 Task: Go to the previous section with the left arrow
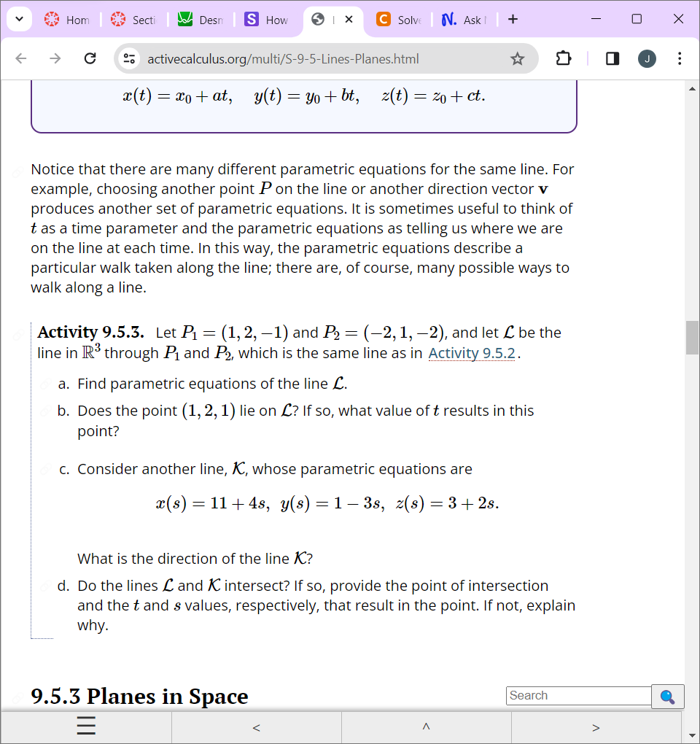(256, 727)
